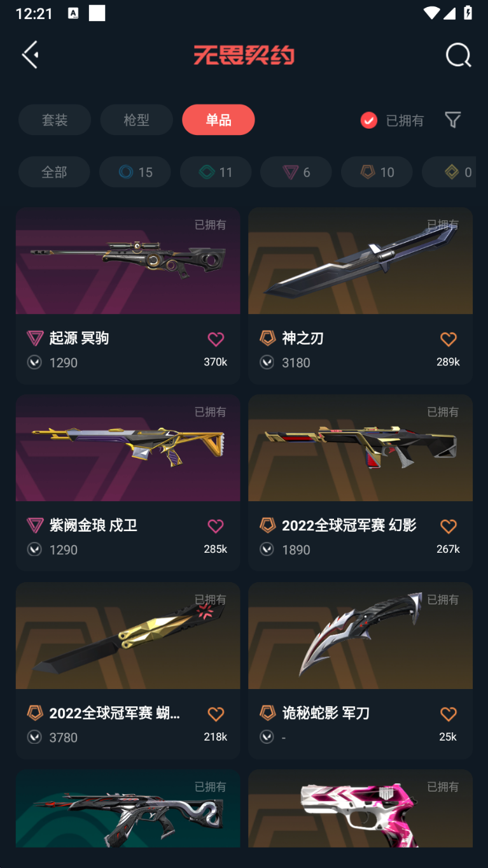
Task: Tap the heart icon on 紫阙金琅 戍卫
Action: coord(216,526)
